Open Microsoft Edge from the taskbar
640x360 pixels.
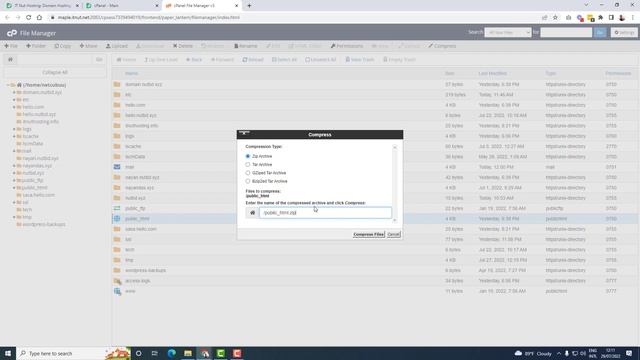click(171, 353)
